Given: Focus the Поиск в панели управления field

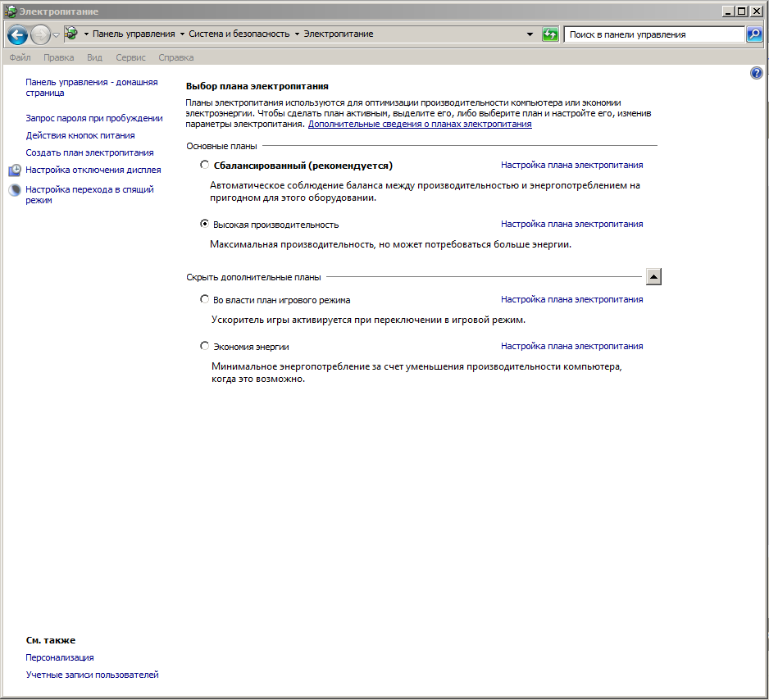Looking at the screenshot, I should pyautogui.click(x=654, y=34).
